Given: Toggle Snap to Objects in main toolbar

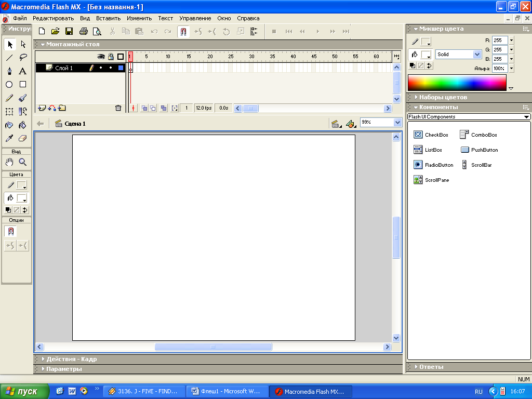Looking at the screenshot, I should 183,32.
